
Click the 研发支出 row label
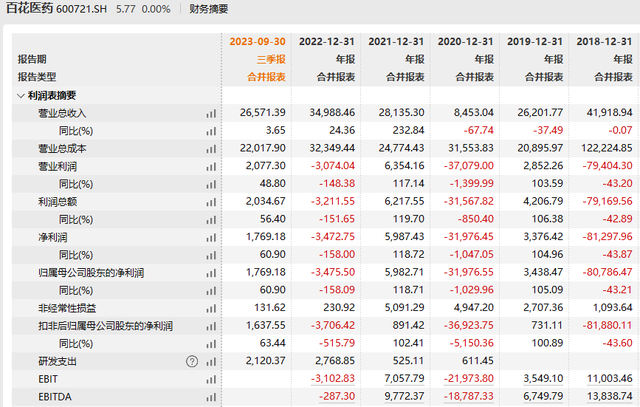[58, 361]
